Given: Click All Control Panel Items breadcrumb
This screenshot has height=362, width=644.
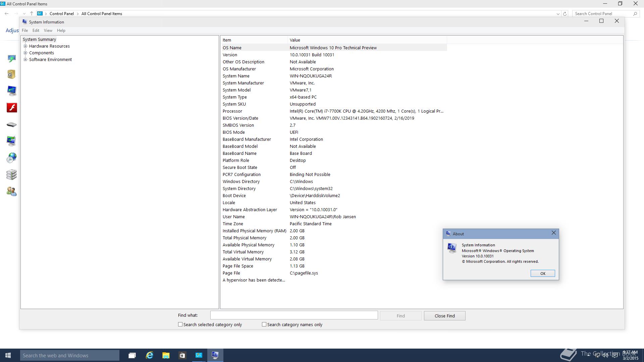Looking at the screenshot, I should pos(102,14).
